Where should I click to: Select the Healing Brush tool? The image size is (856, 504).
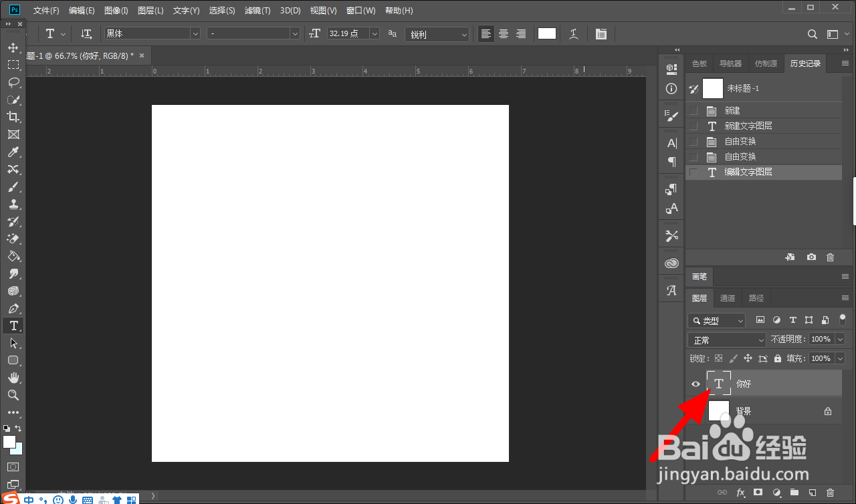(13, 169)
